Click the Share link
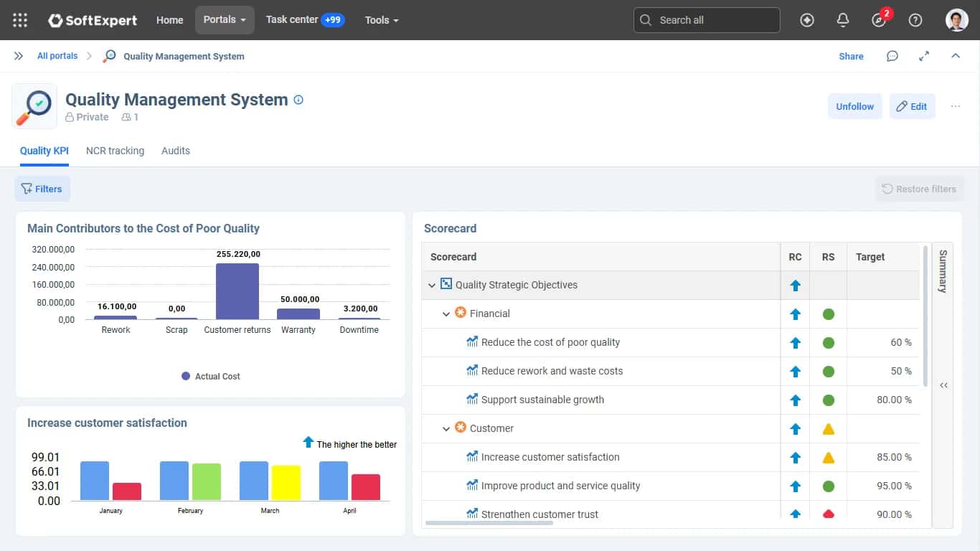 click(x=851, y=56)
